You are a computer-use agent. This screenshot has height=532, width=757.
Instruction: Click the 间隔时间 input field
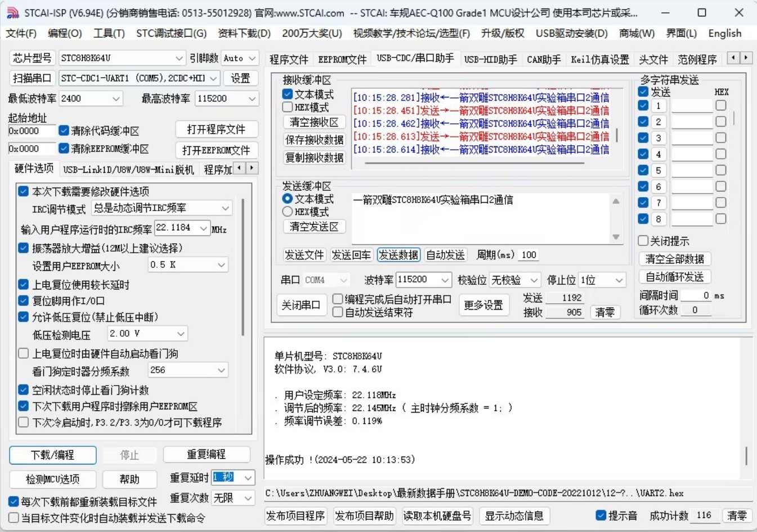[x=696, y=296]
